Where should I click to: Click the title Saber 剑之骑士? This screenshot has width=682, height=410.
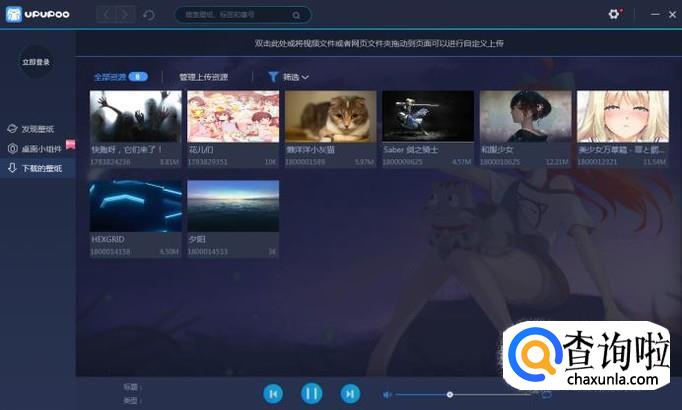pos(411,150)
